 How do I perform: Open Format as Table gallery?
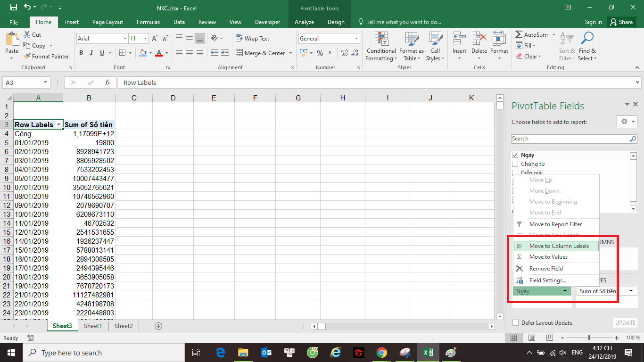[411, 47]
